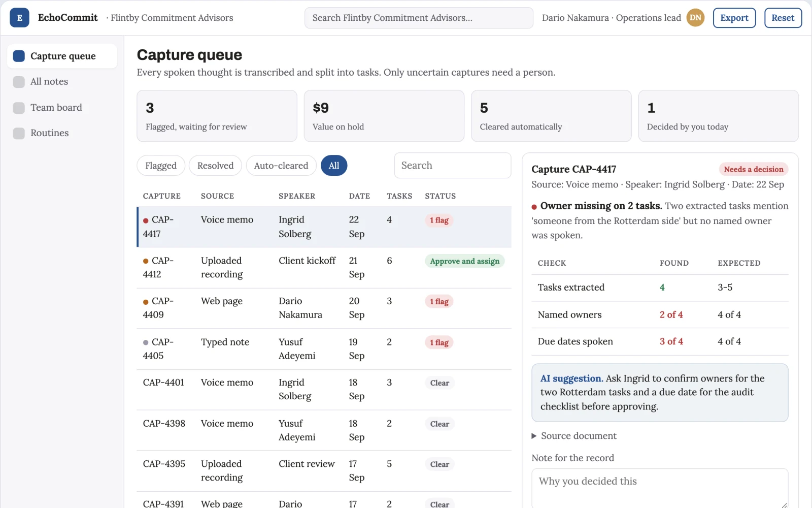Select the All filter pill
The width and height of the screenshot is (812, 508).
(334, 166)
